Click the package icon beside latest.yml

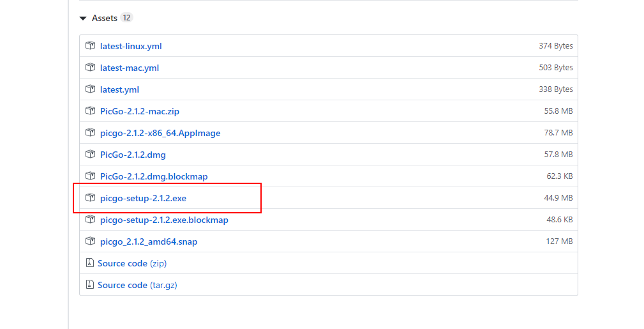[x=91, y=89]
